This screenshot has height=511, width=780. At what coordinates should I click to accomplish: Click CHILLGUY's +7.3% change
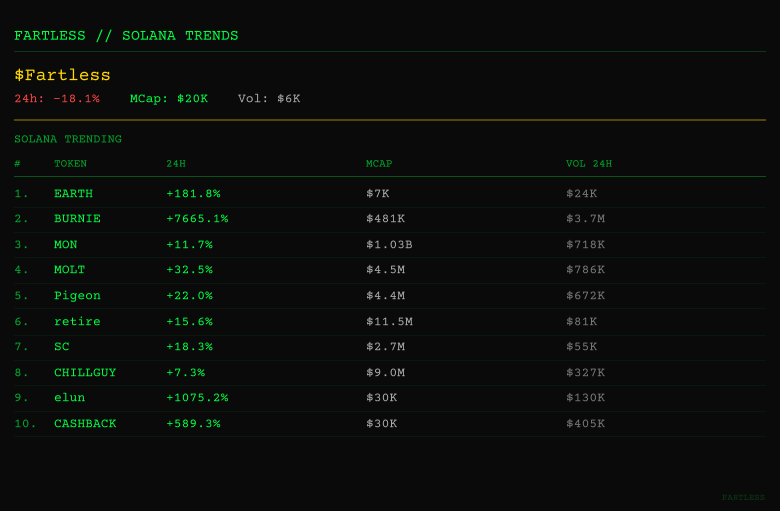click(186, 372)
